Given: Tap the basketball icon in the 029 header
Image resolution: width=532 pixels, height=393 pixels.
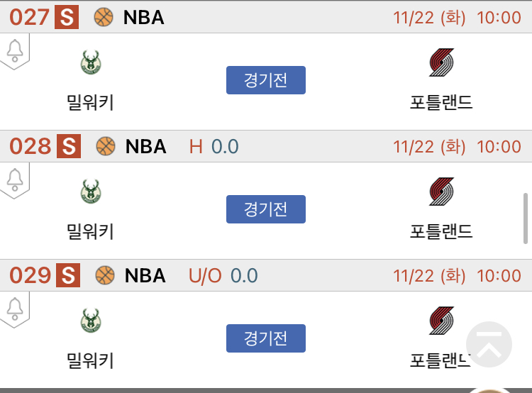Looking at the screenshot, I should (105, 275).
